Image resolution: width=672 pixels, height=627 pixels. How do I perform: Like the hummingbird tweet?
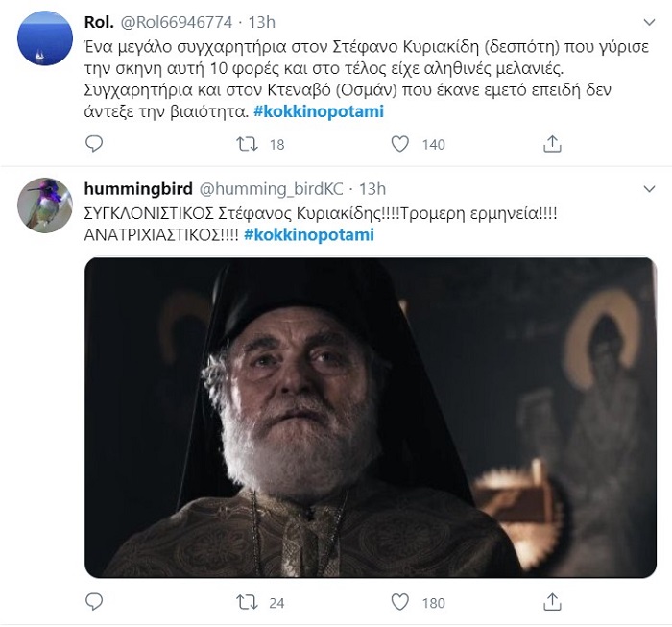(x=401, y=603)
